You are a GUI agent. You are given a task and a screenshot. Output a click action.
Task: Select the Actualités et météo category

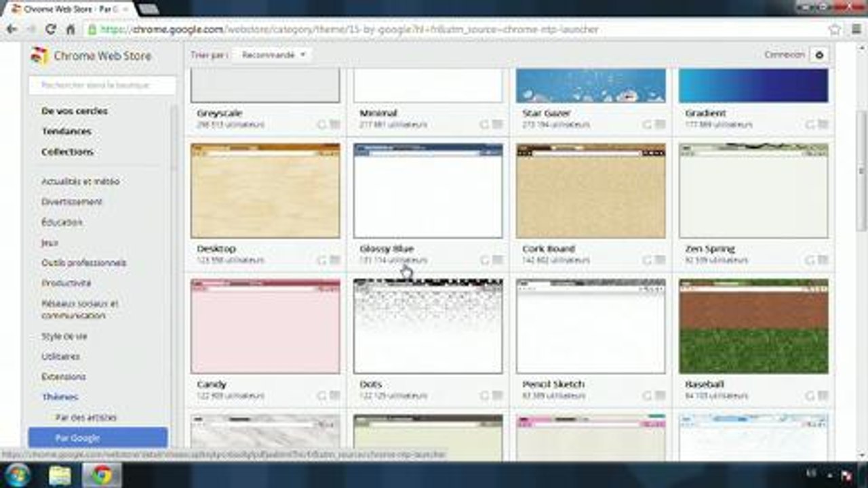coord(80,182)
